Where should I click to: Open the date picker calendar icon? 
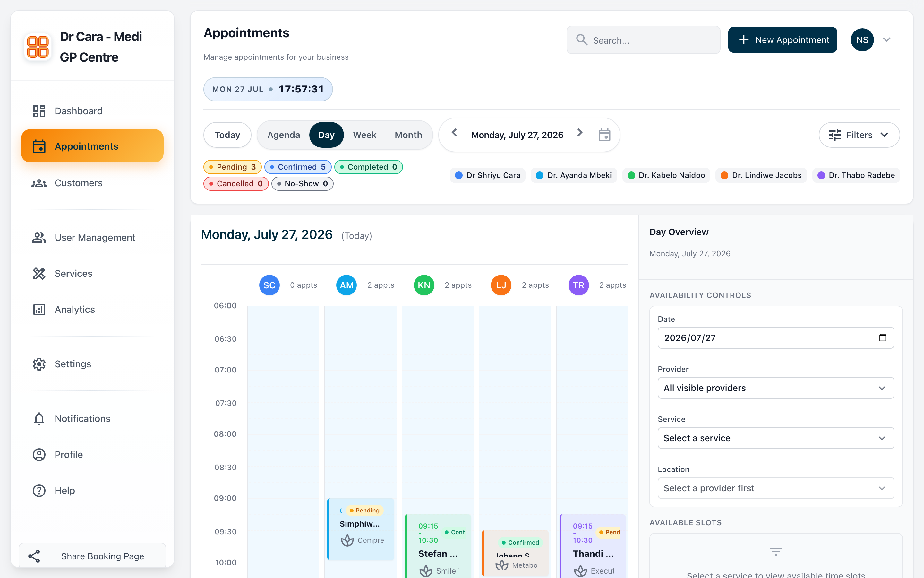[604, 135]
